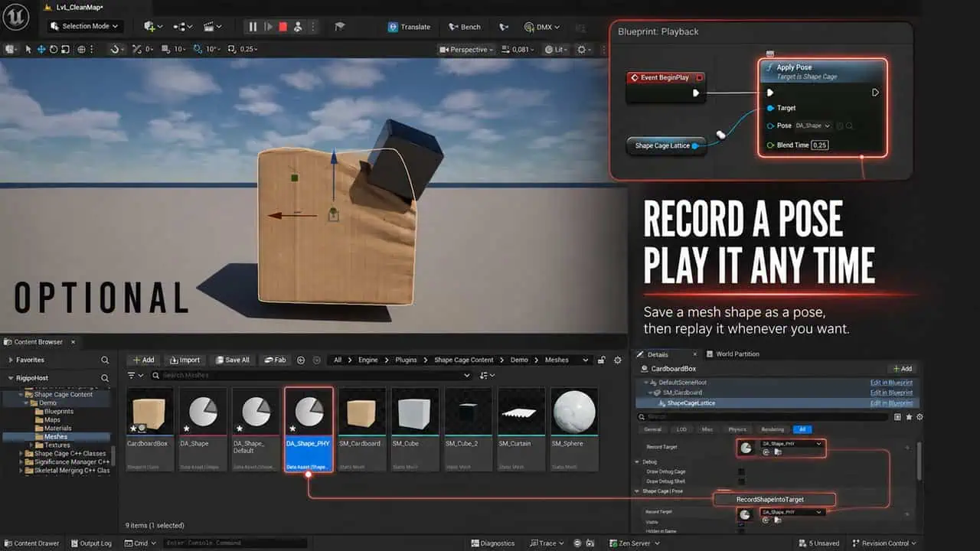The image size is (980, 551).
Task: Select the Physics filter tab in Details
Action: [x=737, y=429]
